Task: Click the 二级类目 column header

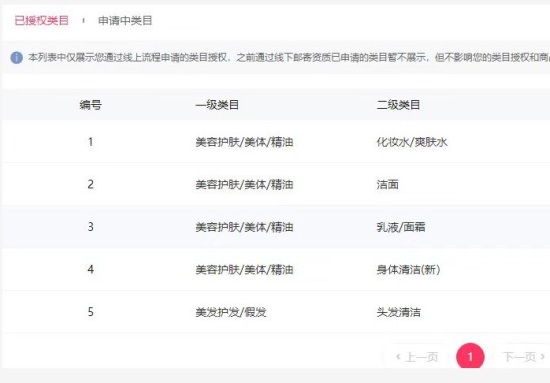Action: click(398, 105)
